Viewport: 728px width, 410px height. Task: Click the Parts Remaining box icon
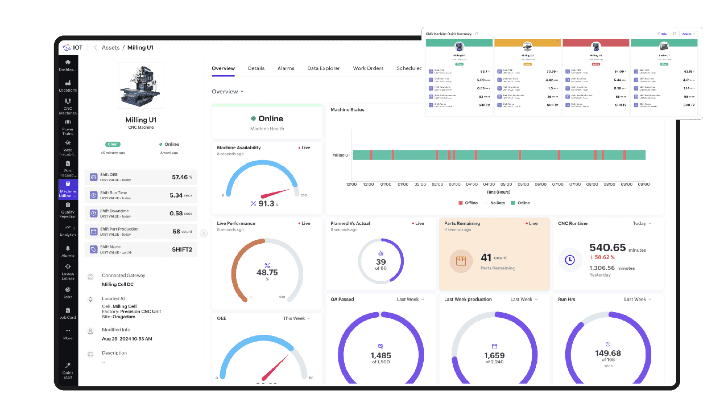(x=461, y=261)
